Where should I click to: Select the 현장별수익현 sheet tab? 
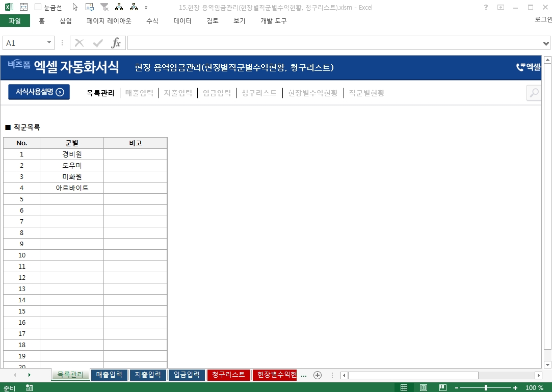(x=275, y=375)
